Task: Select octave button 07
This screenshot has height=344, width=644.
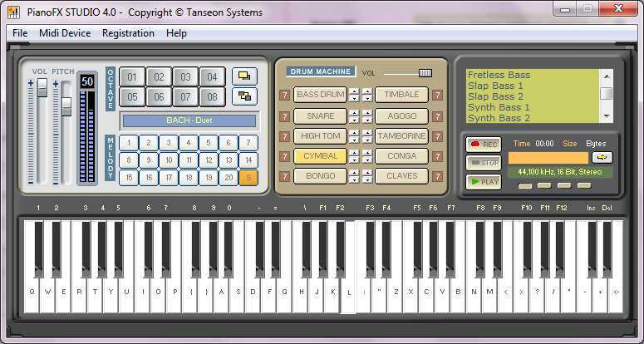Action: tap(185, 97)
